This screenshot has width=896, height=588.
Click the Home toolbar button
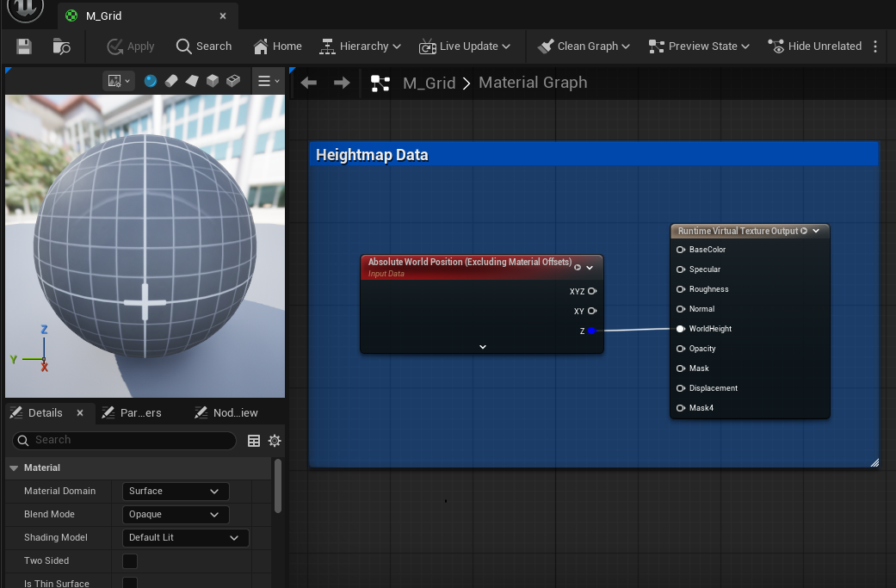click(276, 46)
